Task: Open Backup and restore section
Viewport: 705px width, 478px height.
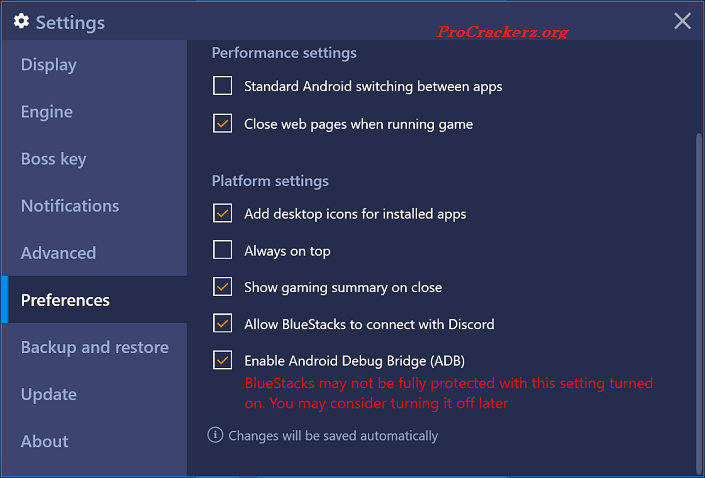Action: pos(95,347)
